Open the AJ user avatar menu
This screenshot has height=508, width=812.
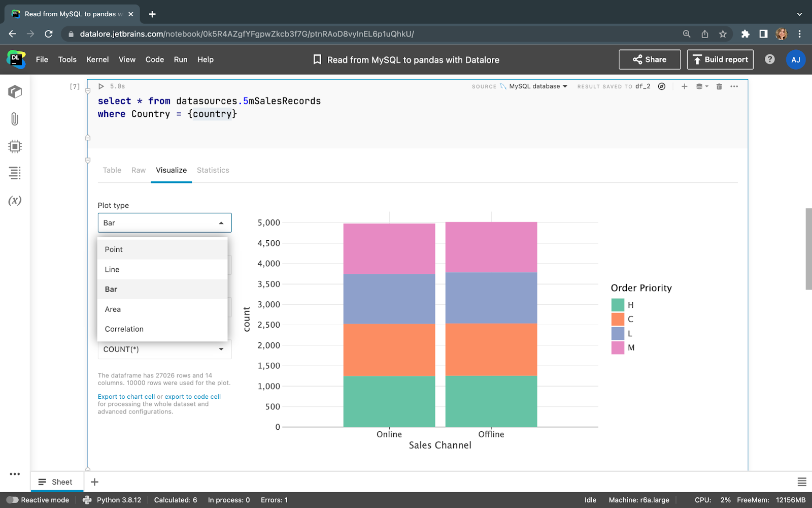pyautogui.click(x=795, y=59)
